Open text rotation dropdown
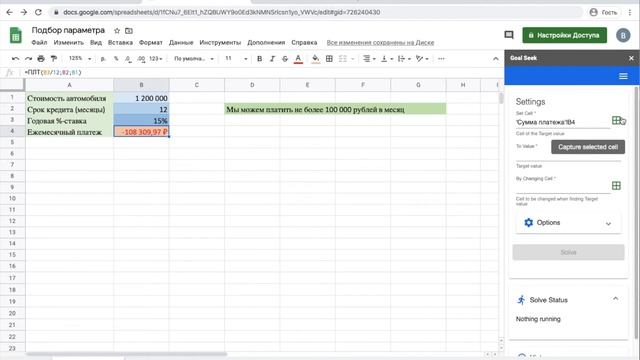640x360 pixels. pyautogui.click(x=422, y=59)
